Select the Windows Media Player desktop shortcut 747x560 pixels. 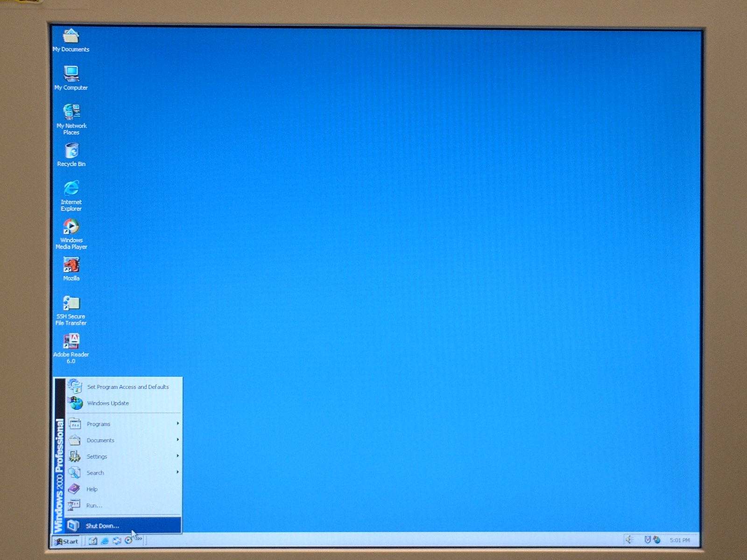pos(71,227)
